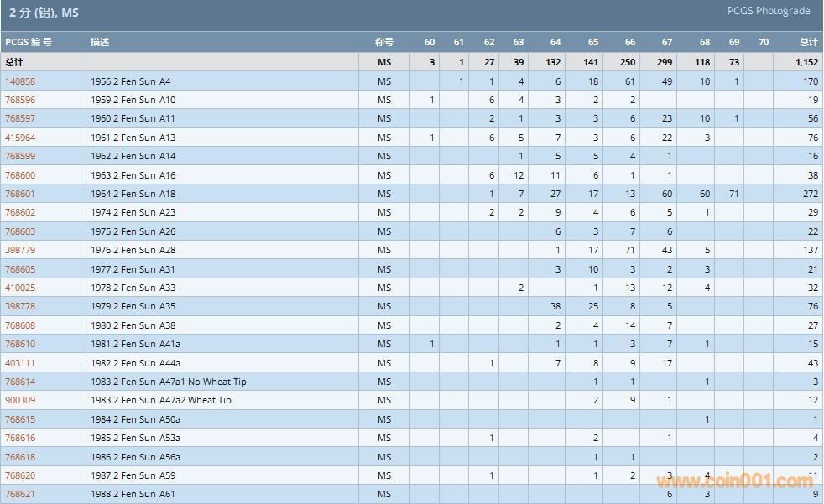Select the 1956 2 Fen Sun A4 description
824x504 pixels.
pos(131,81)
